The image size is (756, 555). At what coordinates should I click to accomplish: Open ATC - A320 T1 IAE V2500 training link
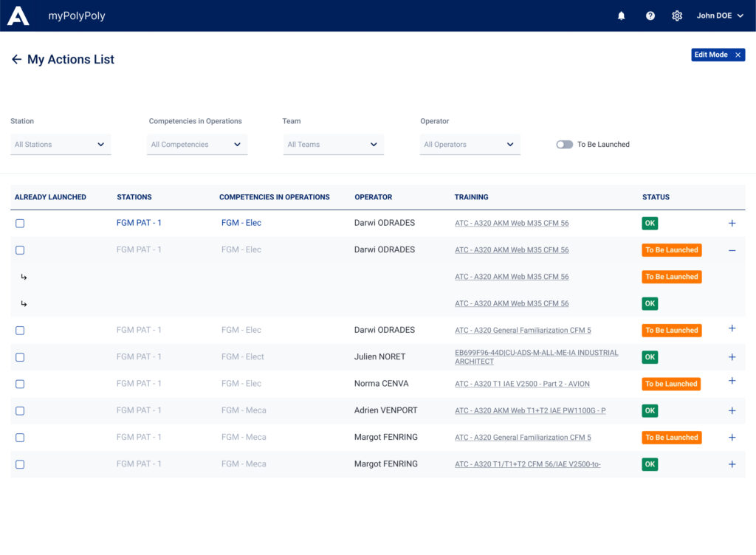(522, 384)
